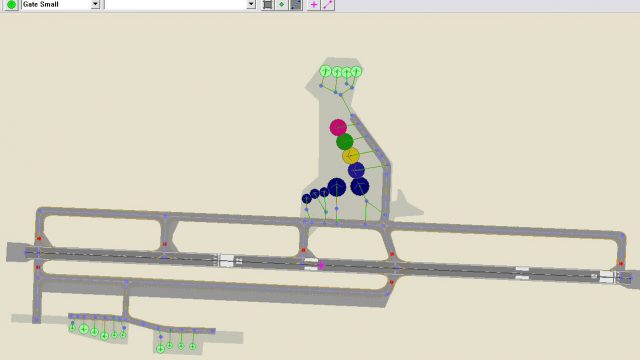
Task: Select the leftmost of three small navy circles
Action: (307, 199)
